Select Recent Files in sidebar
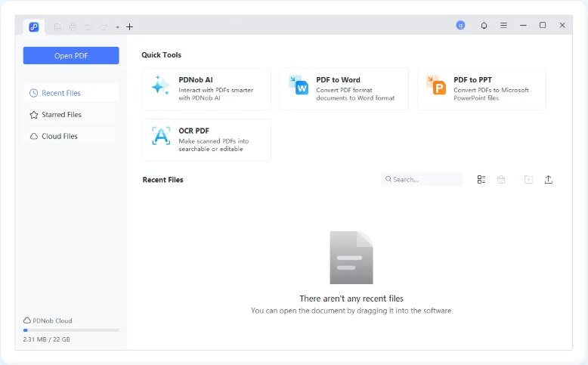The image size is (588, 365). click(x=71, y=93)
